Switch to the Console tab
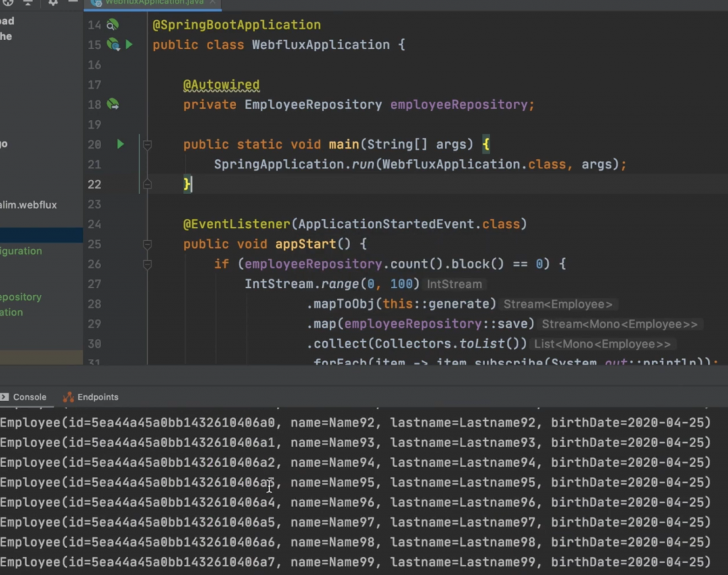This screenshot has width=728, height=575. [29, 397]
